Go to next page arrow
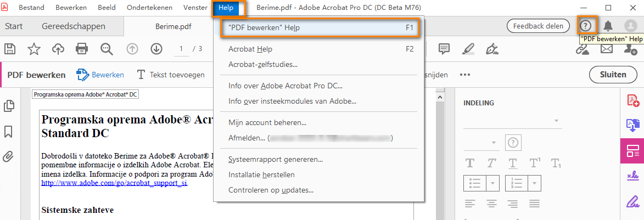Viewport: 644px width, 220px height. 156,49
